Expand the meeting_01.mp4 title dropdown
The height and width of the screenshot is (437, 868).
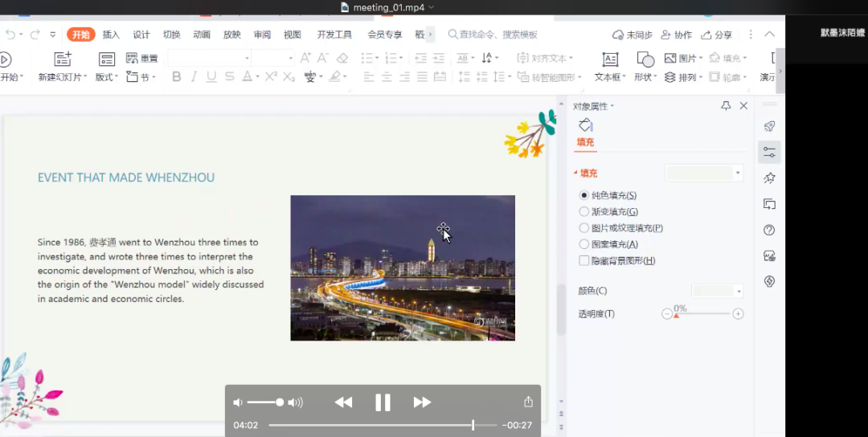(432, 7)
